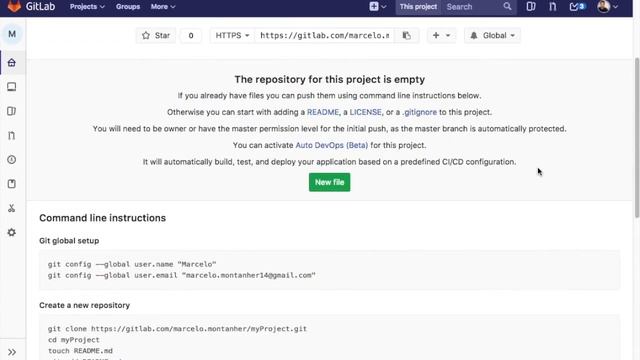Click the 'touch README.md' line
640x360 pixels.
[x=80, y=351]
